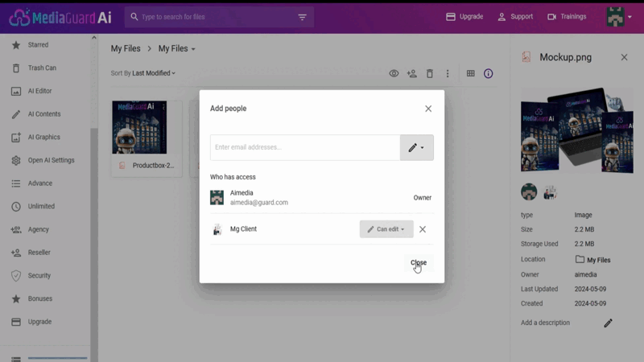Click the info details icon

(x=489, y=73)
